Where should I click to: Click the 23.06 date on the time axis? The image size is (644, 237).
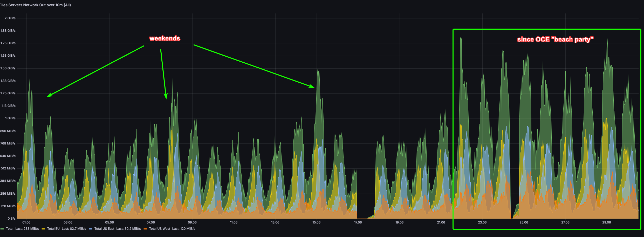[482, 222]
